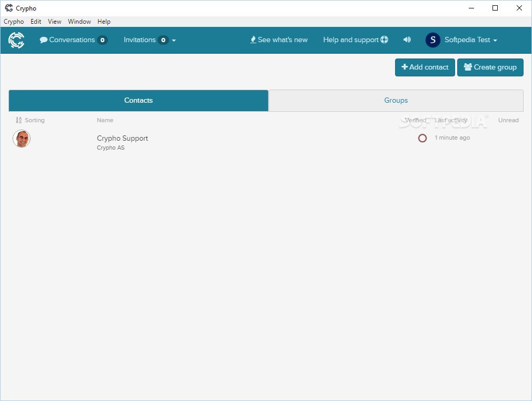Viewport: 532px width, 401px height.
Task: Toggle the sound speaker icon
Action: (x=407, y=40)
